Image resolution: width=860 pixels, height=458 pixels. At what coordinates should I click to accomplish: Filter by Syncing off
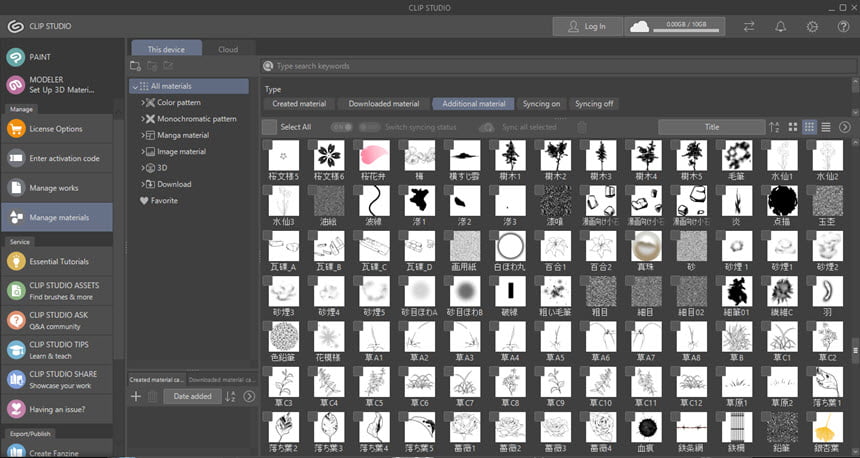[x=594, y=104]
